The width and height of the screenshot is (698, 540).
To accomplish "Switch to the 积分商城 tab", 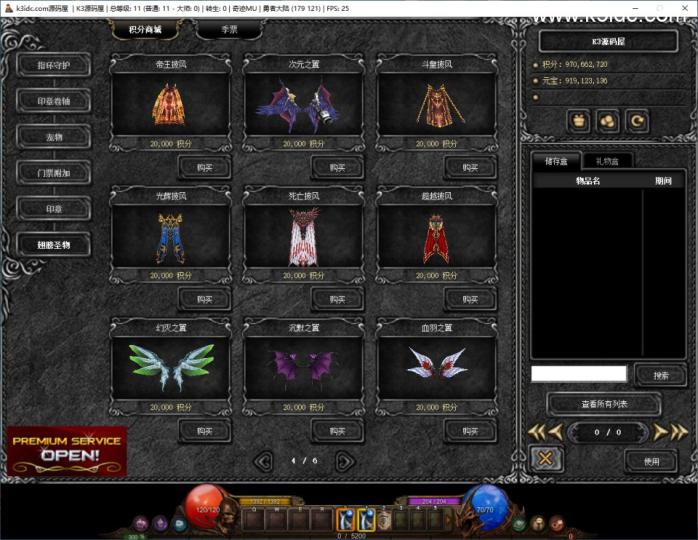I will coord(145,29).
